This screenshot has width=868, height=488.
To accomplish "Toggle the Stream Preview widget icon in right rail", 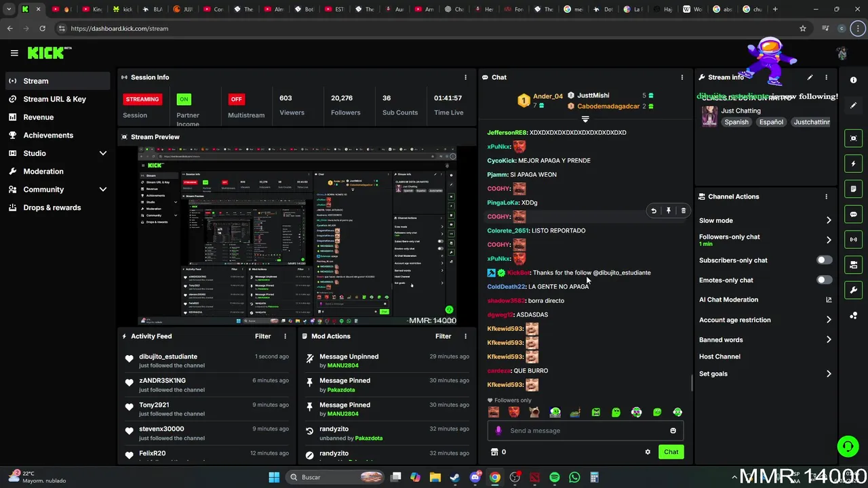I will click(x=854, y=138).
